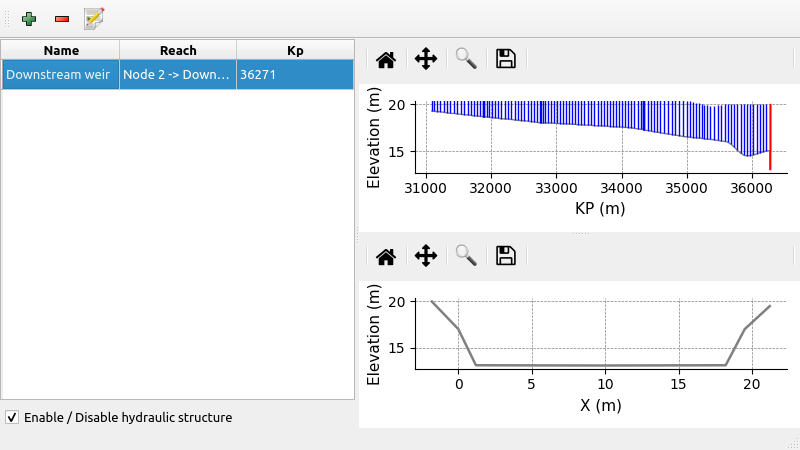Select the Downstream weir row
Screen dimensions: 800x450
pos(60,75)
